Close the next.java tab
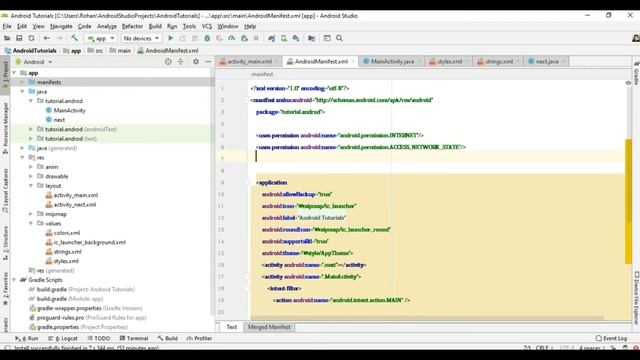 (564, 62)
